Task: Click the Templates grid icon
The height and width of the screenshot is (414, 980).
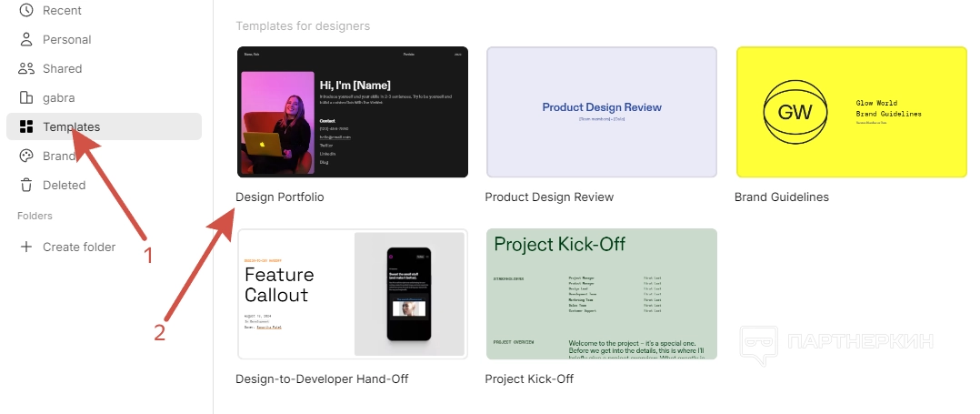Action: point(26,126)
